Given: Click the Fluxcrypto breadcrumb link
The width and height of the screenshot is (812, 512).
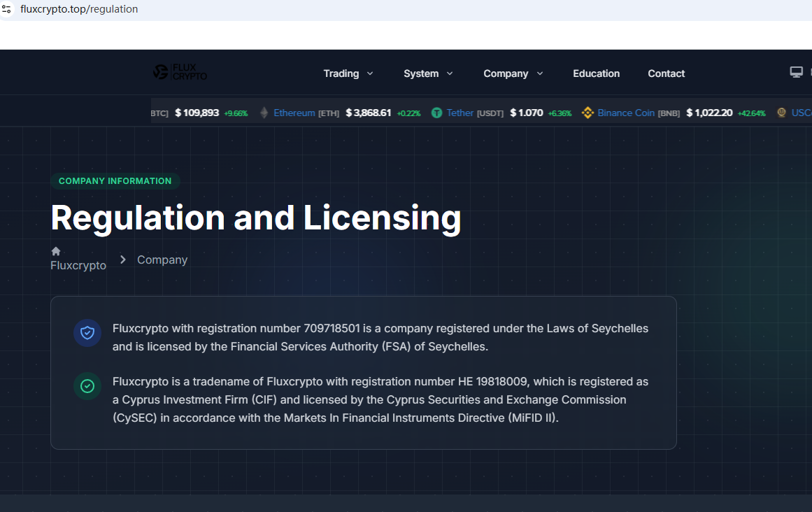Looking at the screenshot, I should click(78, 265).
